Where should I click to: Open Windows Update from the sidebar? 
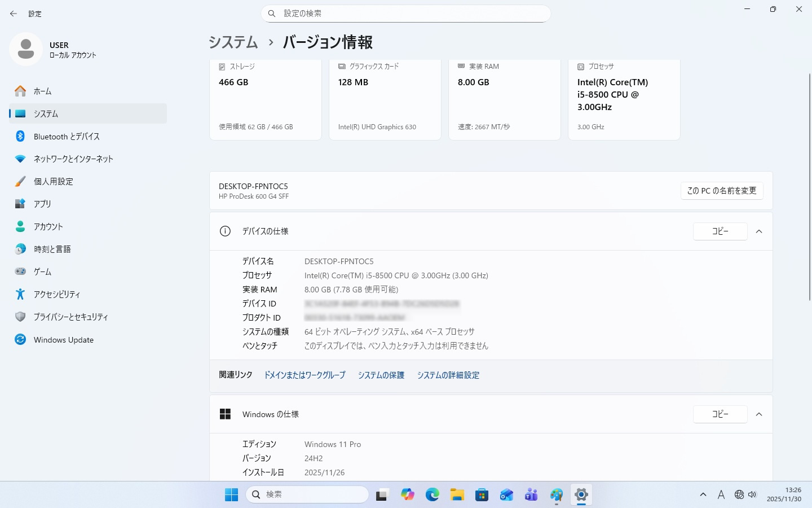(63, 340)
